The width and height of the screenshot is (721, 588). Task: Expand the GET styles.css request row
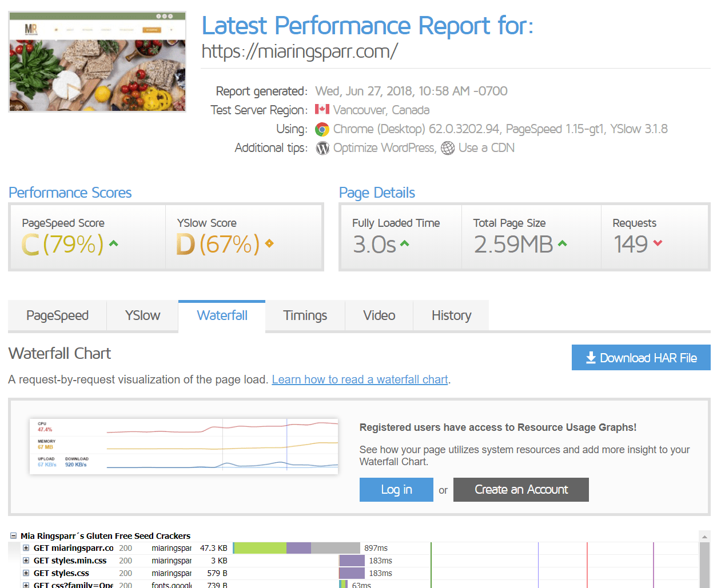pos(26,573)
